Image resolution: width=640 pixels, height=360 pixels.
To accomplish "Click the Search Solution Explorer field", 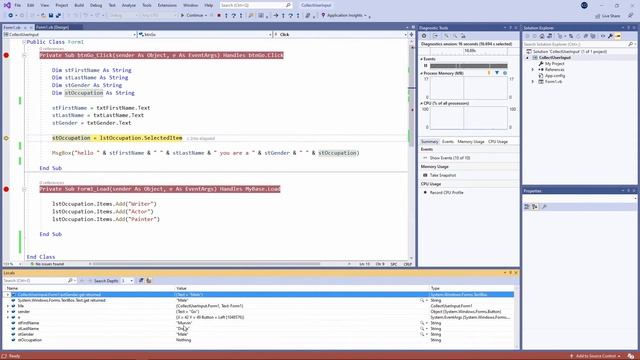I will (576, 44).
